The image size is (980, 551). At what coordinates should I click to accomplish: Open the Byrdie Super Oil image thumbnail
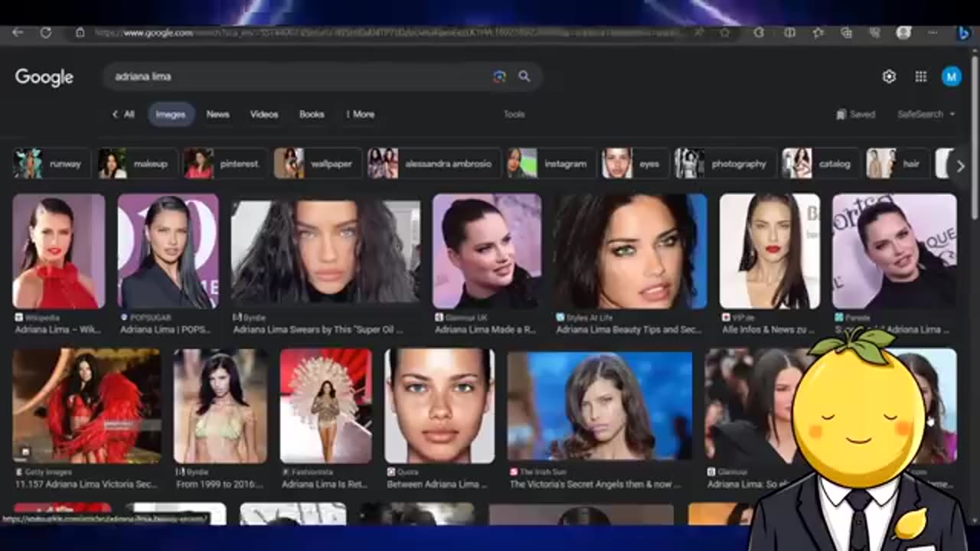click(326, 251)
